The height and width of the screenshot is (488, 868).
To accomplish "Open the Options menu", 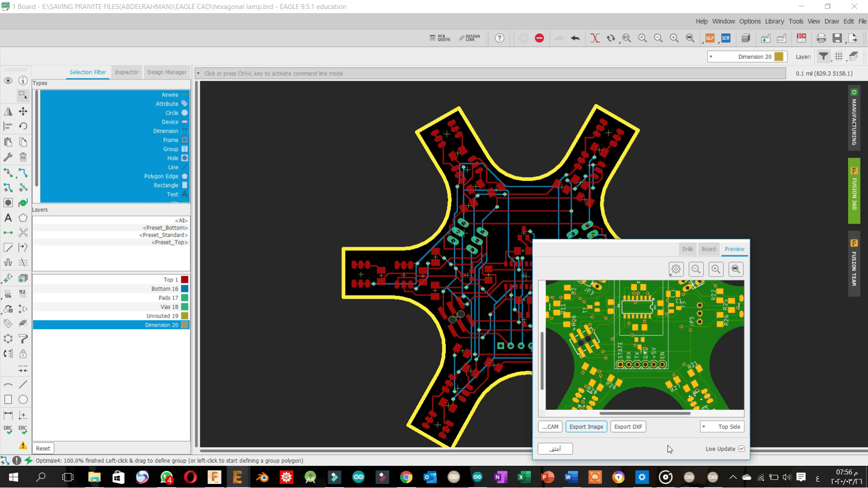I will tap(750, 21).
